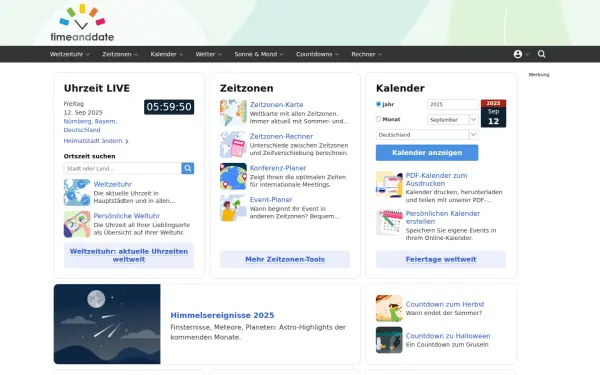Open the Weltzeituhr link in Uhrzeit LIVE

112,184
